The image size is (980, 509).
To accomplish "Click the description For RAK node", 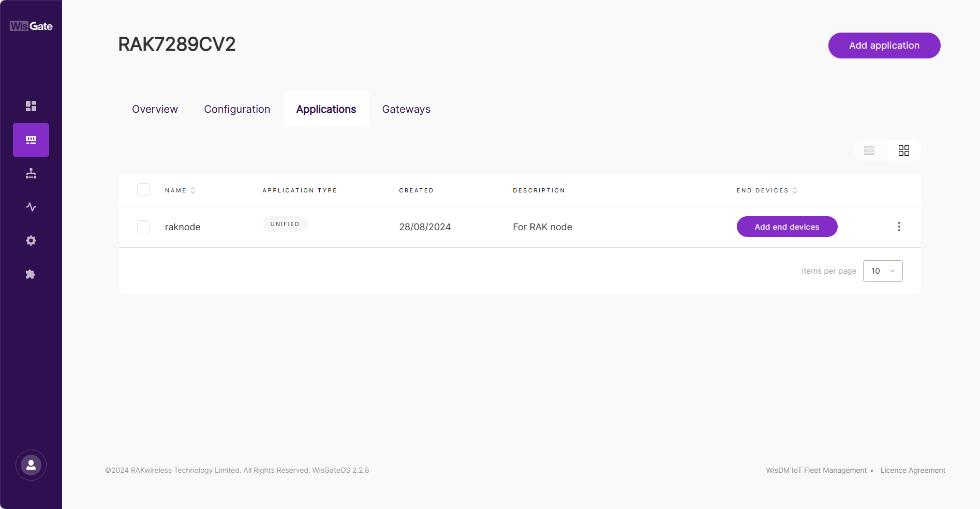I will tap(542, 227).
